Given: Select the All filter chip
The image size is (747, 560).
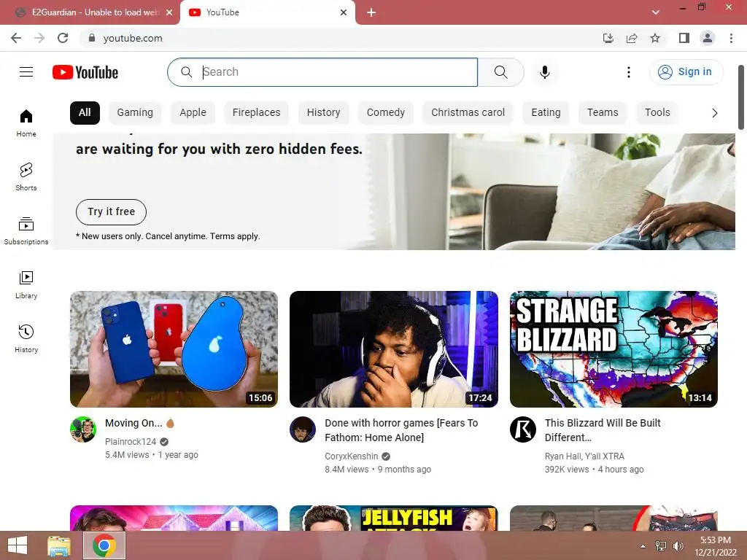Looking at the screenshot, I should tap(85, 113).
